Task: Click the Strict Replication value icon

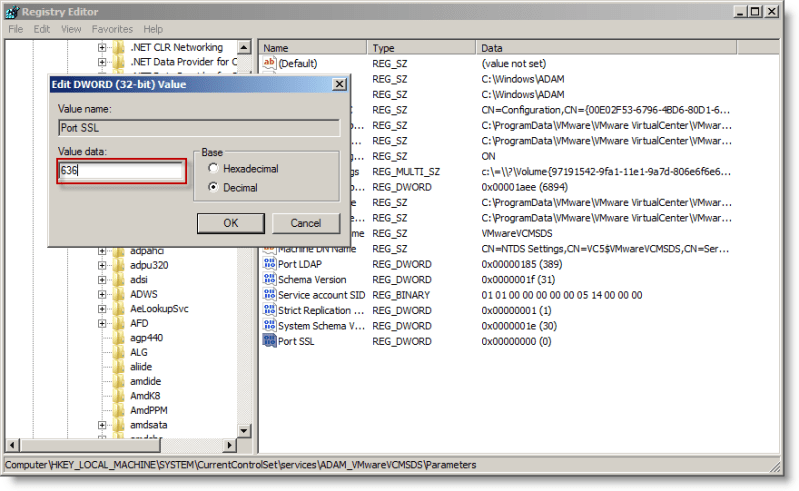Action: (x=269, y=310)
